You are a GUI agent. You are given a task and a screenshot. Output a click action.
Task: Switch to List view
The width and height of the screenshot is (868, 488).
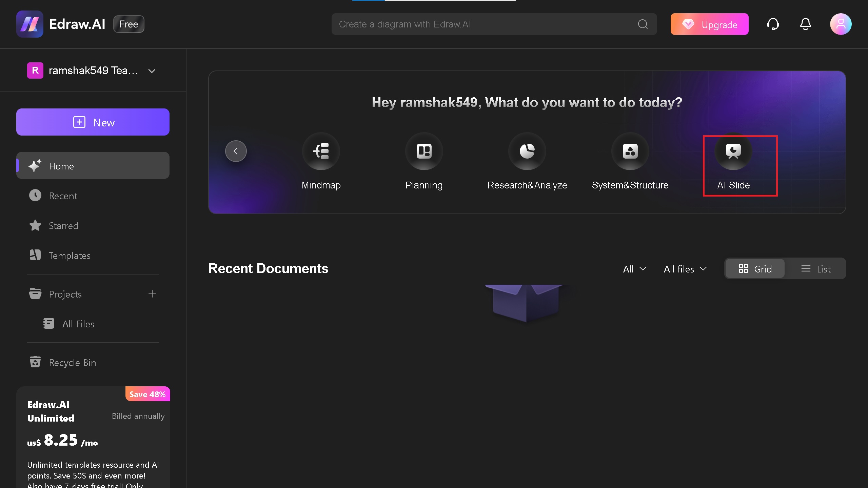(x=816, y=269)
